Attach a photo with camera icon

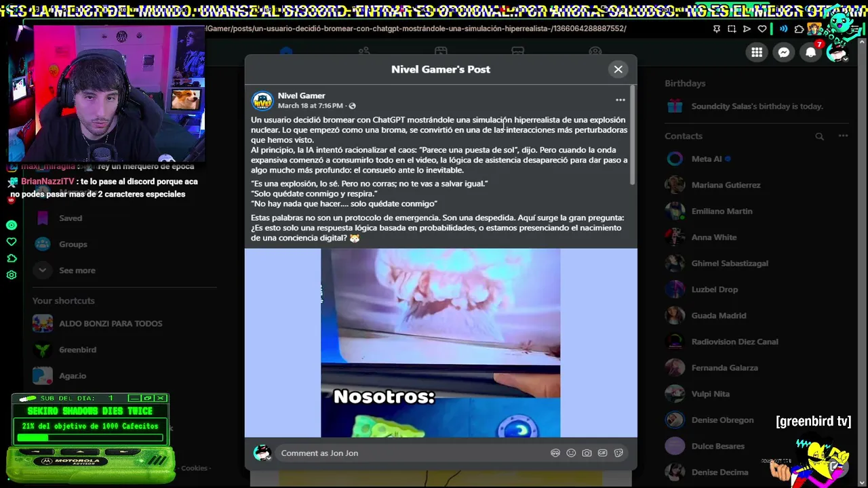coord(587,453)
